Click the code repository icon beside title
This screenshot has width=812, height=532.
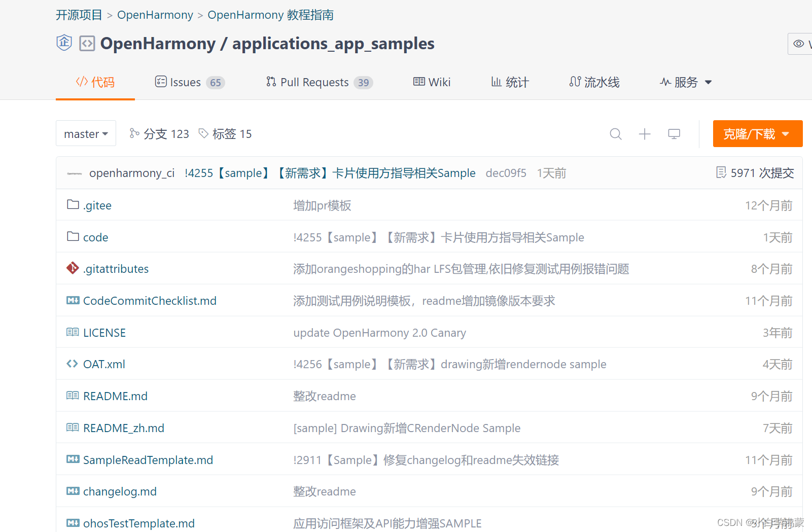(87, 44)
